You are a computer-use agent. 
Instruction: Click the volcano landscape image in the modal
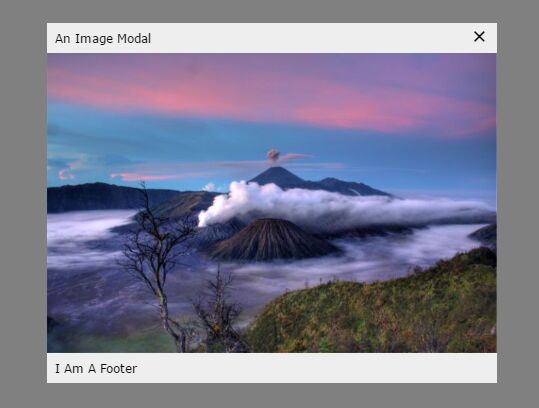[272, 203]
